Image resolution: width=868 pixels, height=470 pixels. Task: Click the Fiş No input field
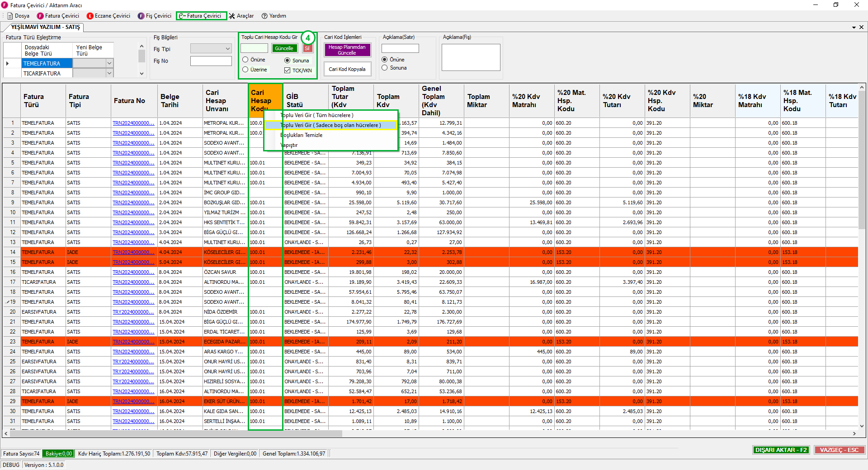(211, 61)
